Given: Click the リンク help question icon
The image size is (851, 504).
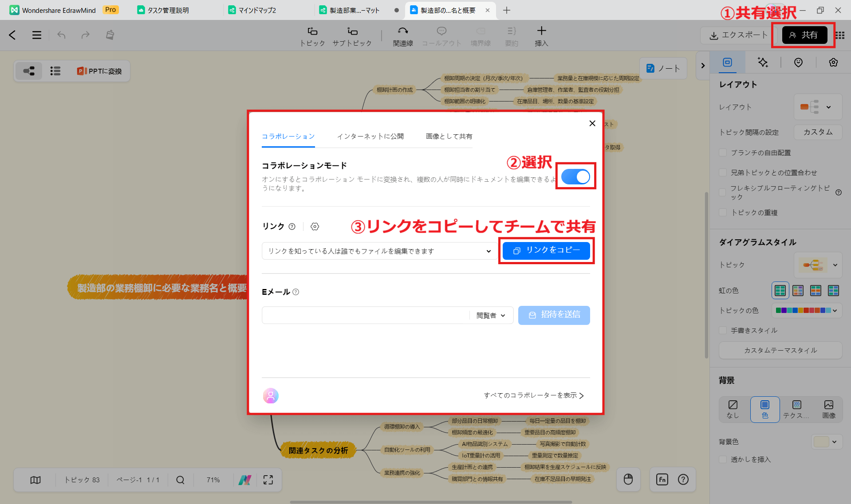Looking at the screenshot, I should click(x=292, y=227).
